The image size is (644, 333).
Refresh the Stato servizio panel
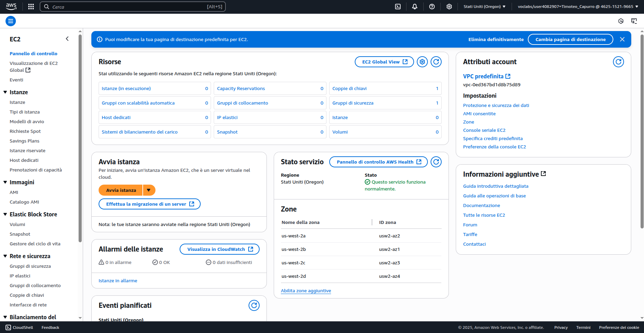[x=436, y=162]
